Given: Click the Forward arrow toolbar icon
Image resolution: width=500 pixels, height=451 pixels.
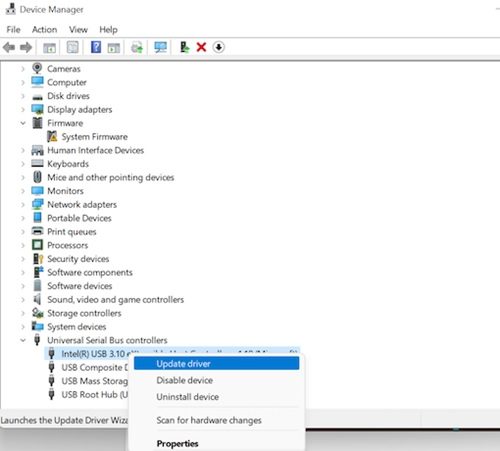Looking at the screenshot, I should (x=26, y=47).
